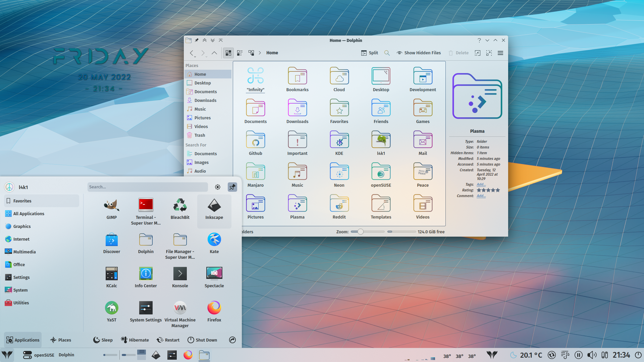Expand hidden system tray icons
644x362 pixels.
[x=492, y=355]
